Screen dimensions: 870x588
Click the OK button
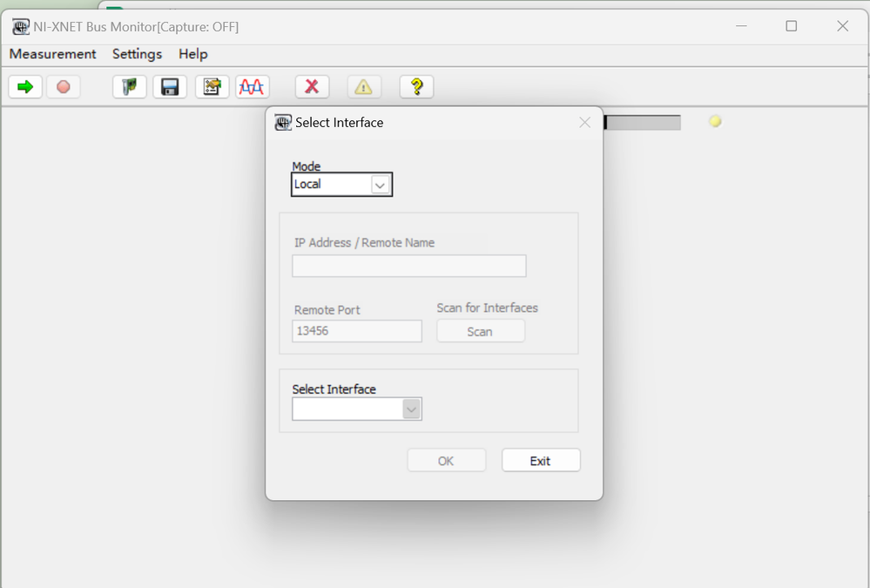point(446,460)
